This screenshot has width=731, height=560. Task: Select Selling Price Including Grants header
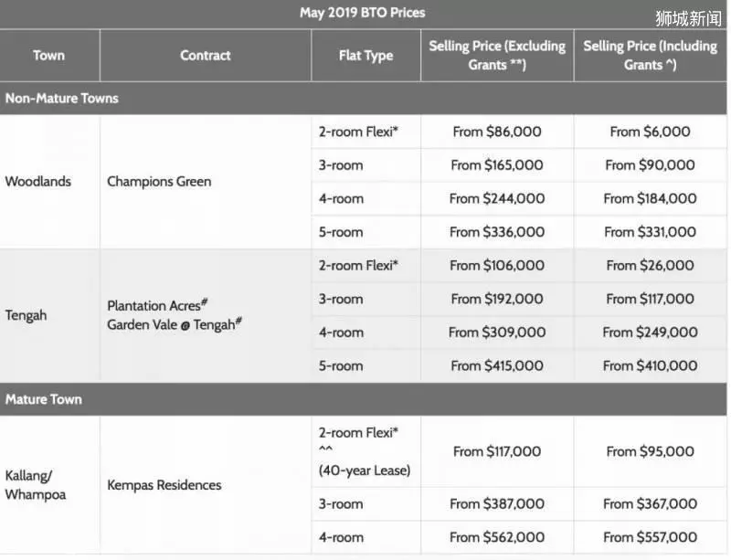coord(651,56)
